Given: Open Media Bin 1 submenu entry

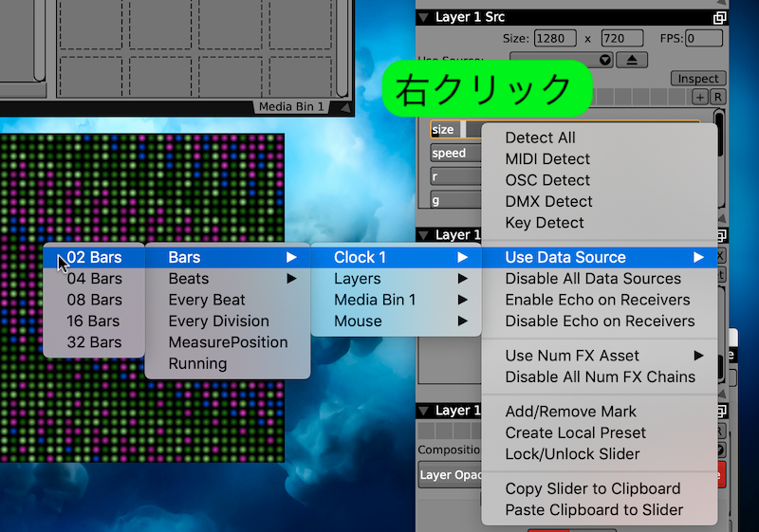Looking at the screenshot, I should pyautogui.click(x=396, y=300).
